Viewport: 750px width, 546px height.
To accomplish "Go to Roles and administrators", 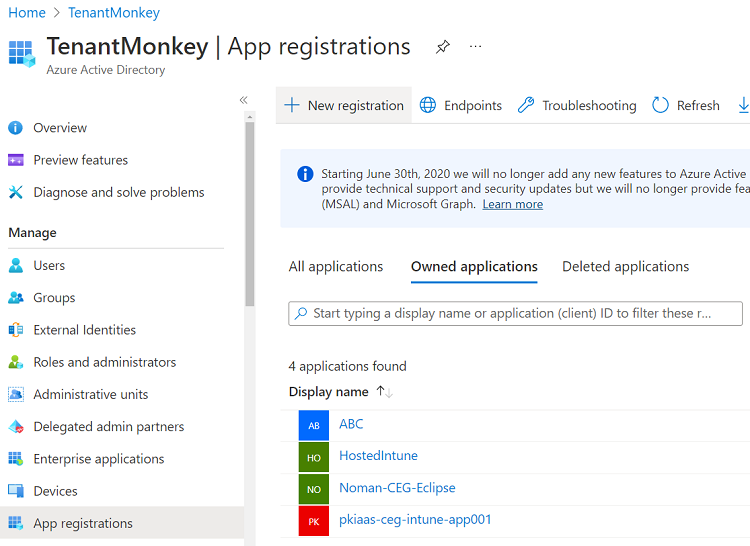I will point(104,362).
